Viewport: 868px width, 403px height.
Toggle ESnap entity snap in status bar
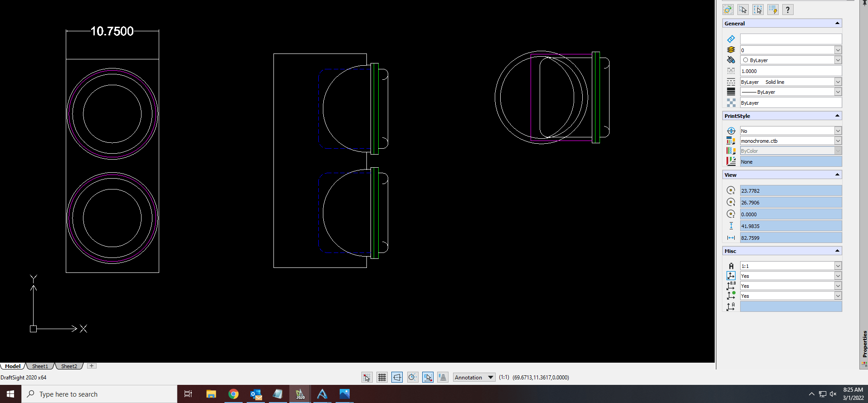pos(428,377)
